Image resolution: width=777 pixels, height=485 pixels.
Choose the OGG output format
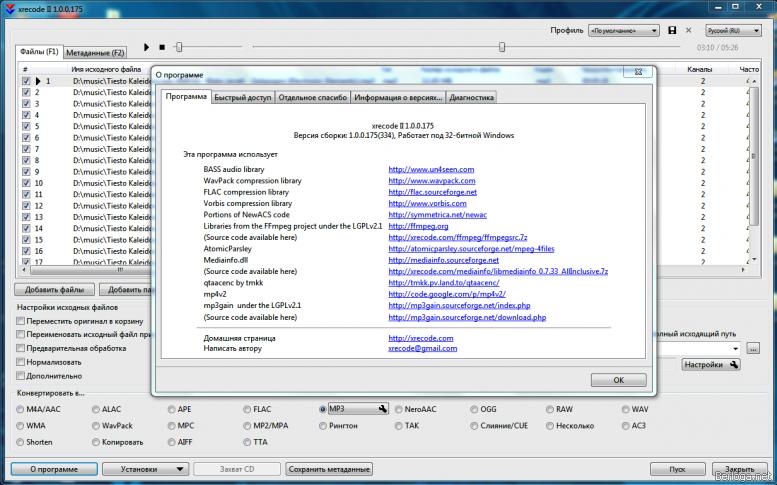pyautogui.click(x=474, y=409)
